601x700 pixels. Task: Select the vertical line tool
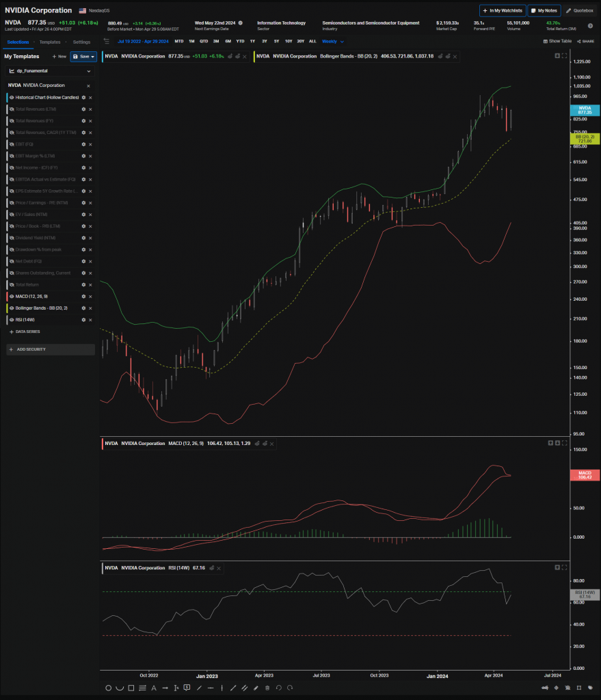[x=222, y=688]
